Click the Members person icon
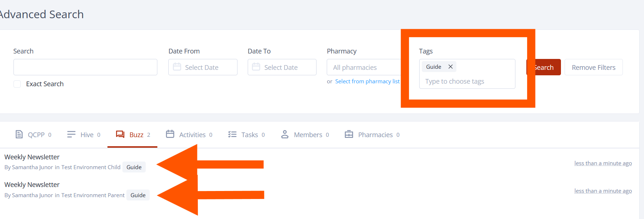The height and width of the screenshot is (219, 644). pos(285,135)
